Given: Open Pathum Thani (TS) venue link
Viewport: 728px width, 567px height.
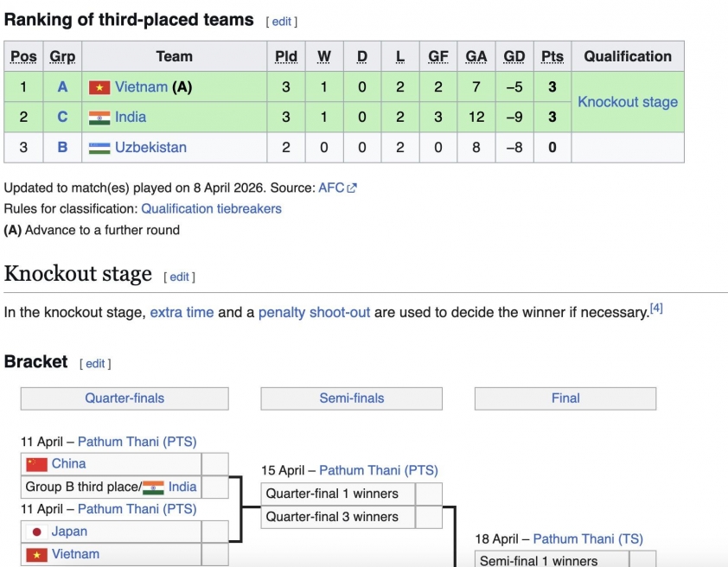Looking at the screenshot, I should click(x=588, y=538).
